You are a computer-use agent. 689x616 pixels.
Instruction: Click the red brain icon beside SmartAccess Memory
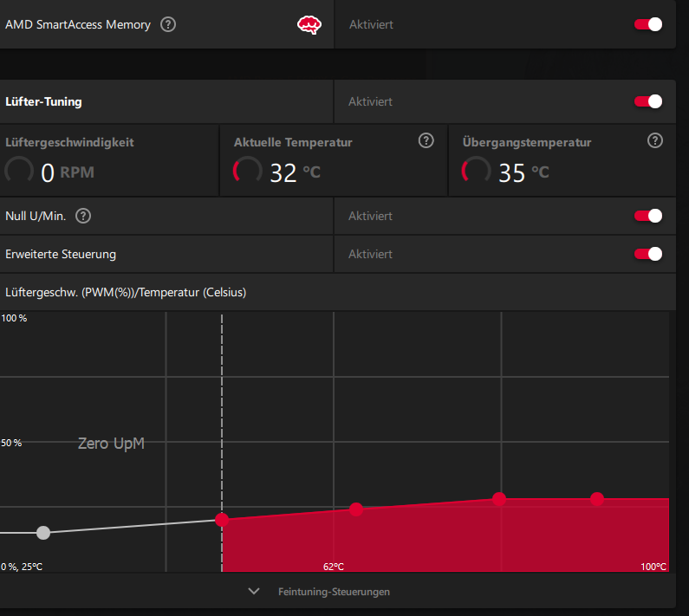click(x=309, y=25)
